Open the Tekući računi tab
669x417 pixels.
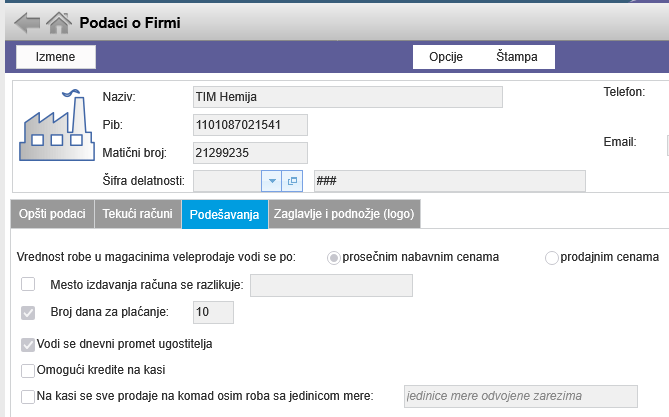tap(138, 214)
